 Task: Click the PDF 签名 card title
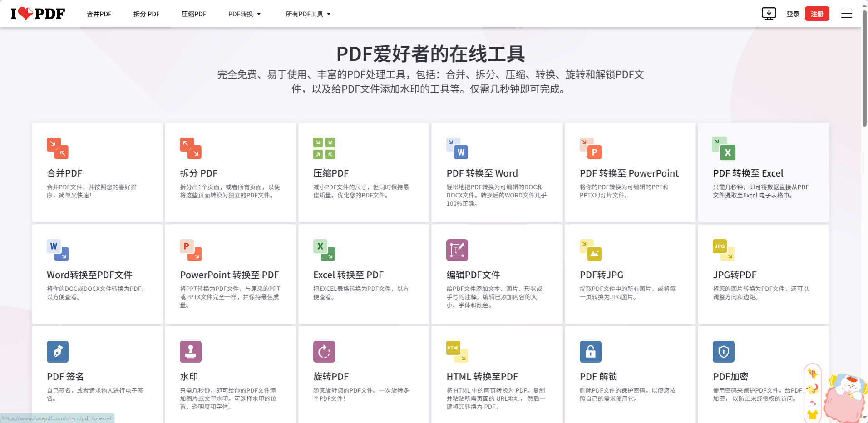(x=65, y=377)
